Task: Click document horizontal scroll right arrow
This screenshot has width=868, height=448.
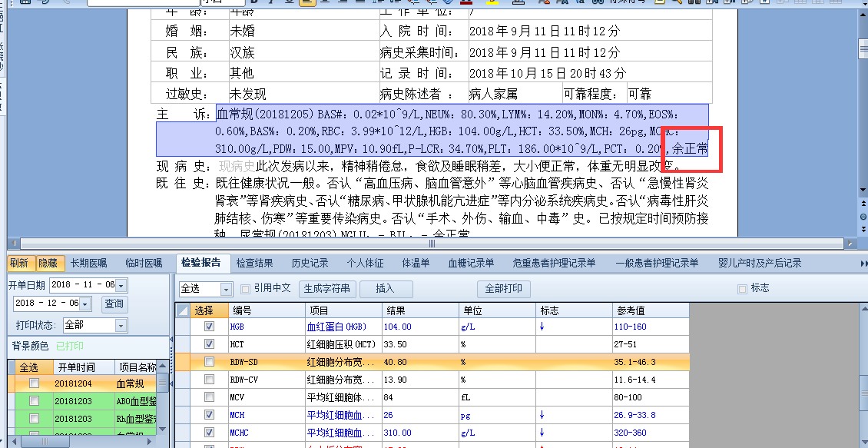Action: (x=851, y=243)
